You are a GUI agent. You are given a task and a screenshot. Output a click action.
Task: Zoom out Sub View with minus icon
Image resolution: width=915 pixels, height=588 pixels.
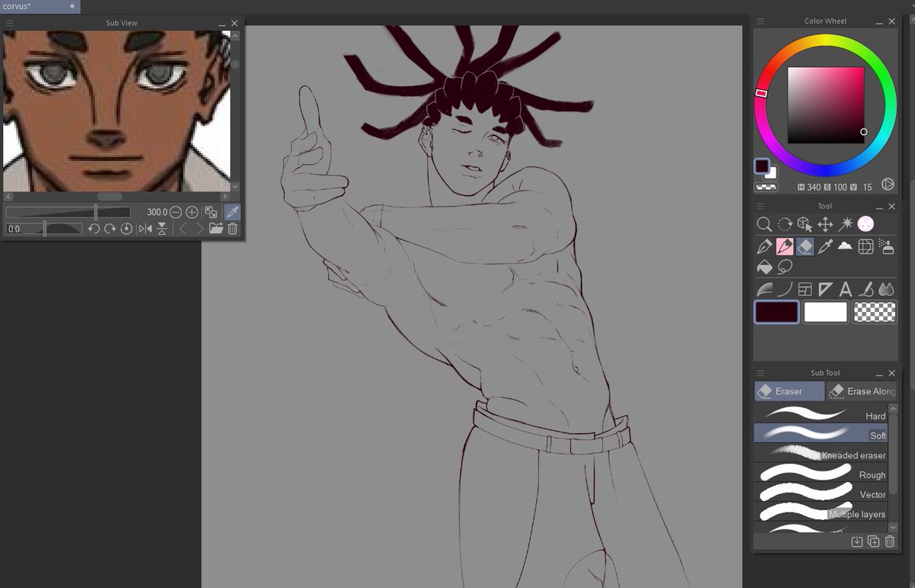point(175,213)
